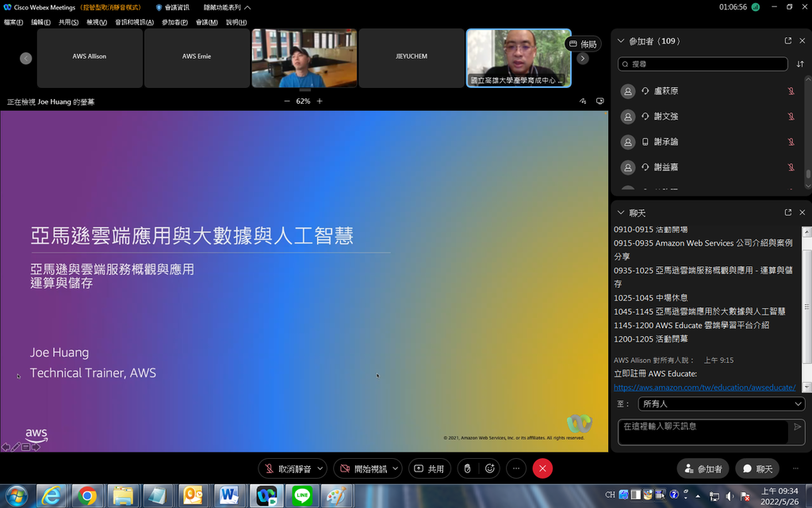
Task: Select the JIEYUCHEM video tile
Action: click(x=412, y=58)
